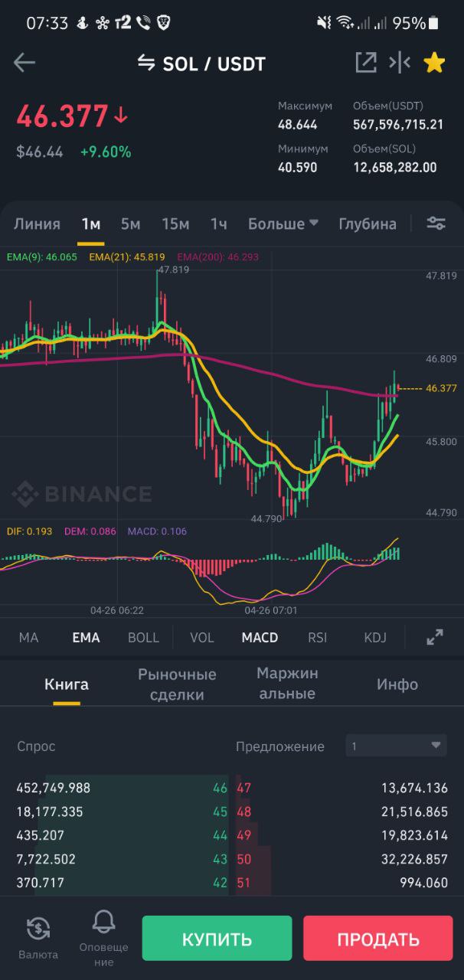Viewport: 464px width, 980px height.
Task: Tap the 47.819 high marker on chart
Action: (x=172, y=269)
